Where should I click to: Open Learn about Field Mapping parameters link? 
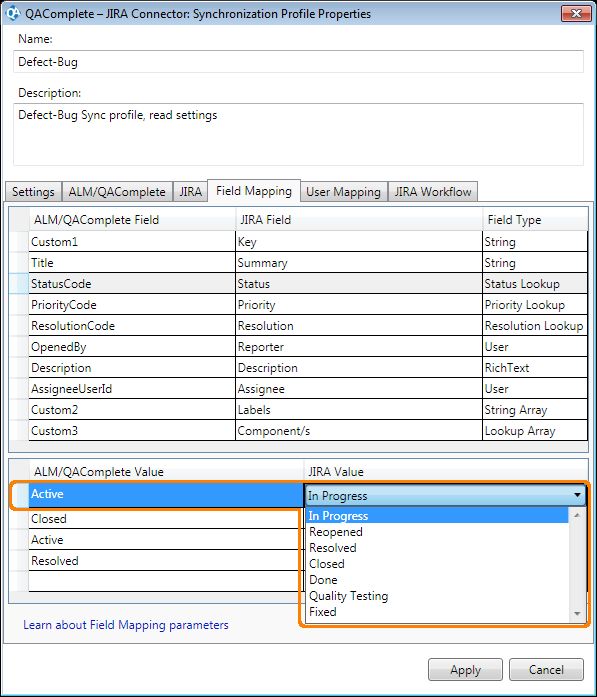(126, 625)
